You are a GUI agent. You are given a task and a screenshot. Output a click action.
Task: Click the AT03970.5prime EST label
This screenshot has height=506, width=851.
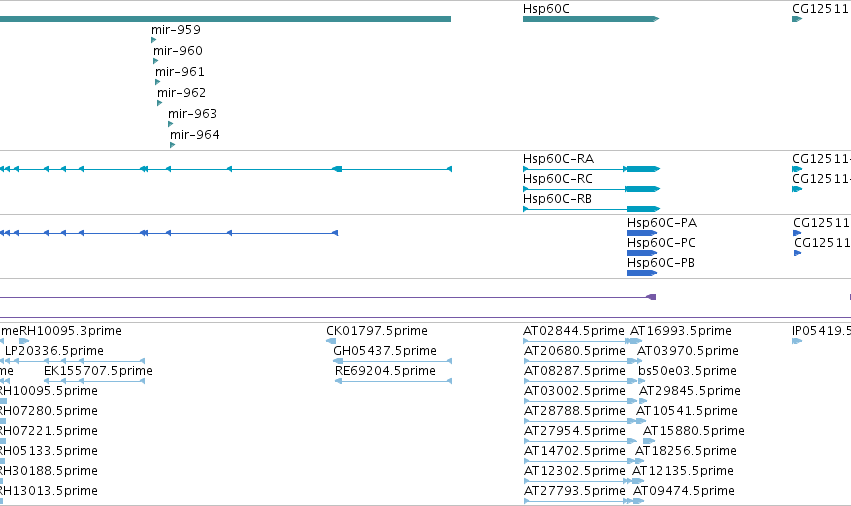coord(688,351)
